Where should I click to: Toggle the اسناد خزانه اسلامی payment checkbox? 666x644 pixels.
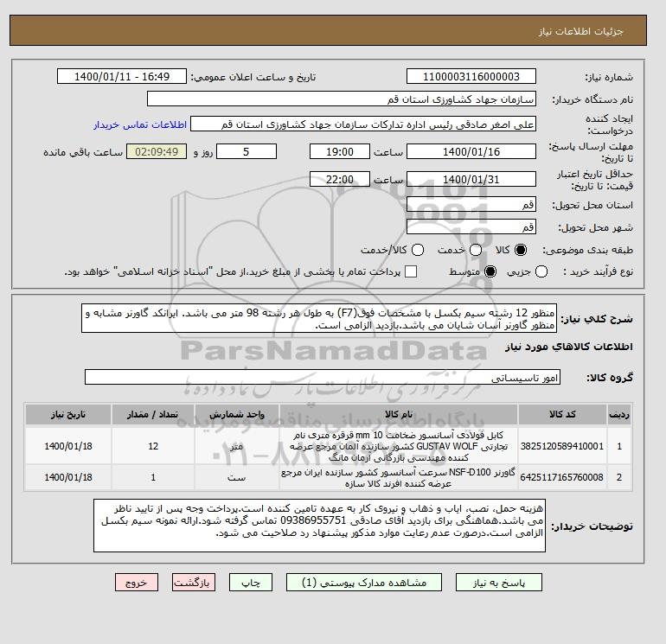tap(411, 271)
